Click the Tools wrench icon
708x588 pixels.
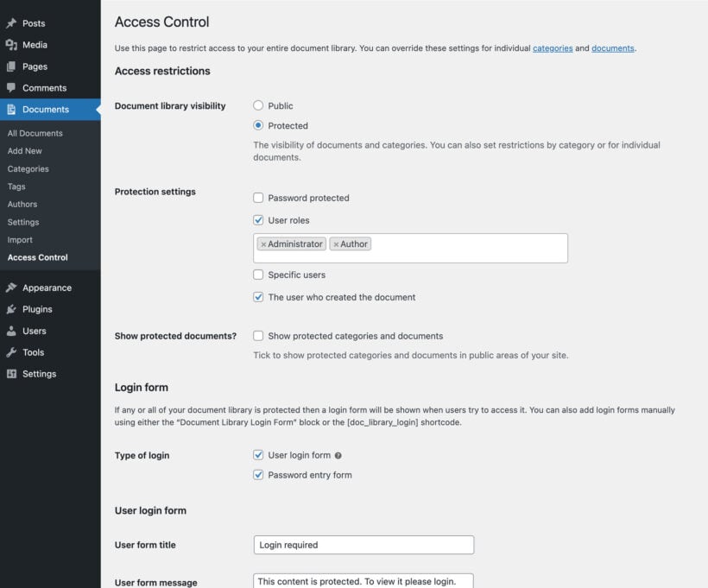(x=10, y=351)
